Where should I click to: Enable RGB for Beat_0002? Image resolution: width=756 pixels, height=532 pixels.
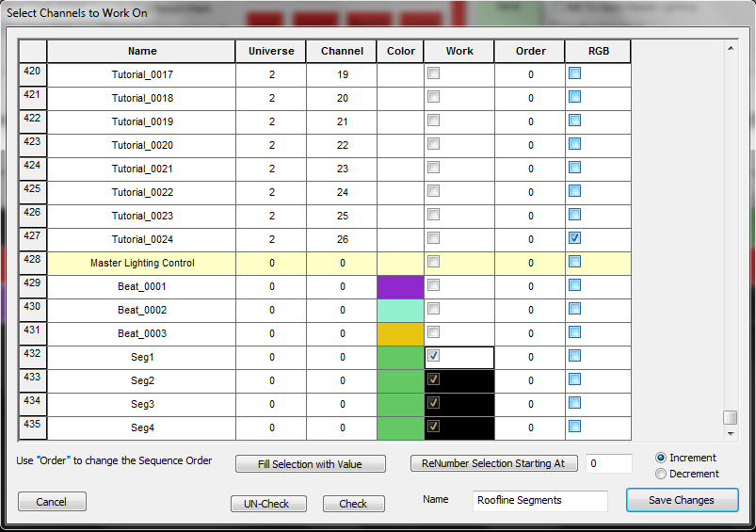(574, 309)
